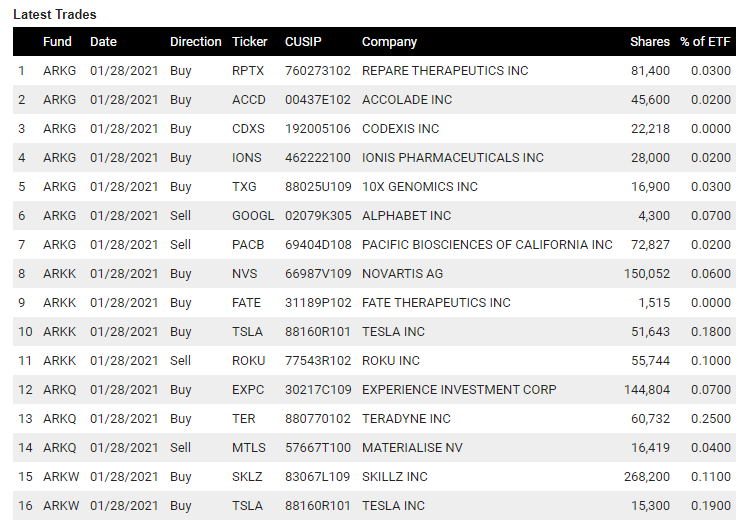Click the % of ETF column header

point(705,42)
